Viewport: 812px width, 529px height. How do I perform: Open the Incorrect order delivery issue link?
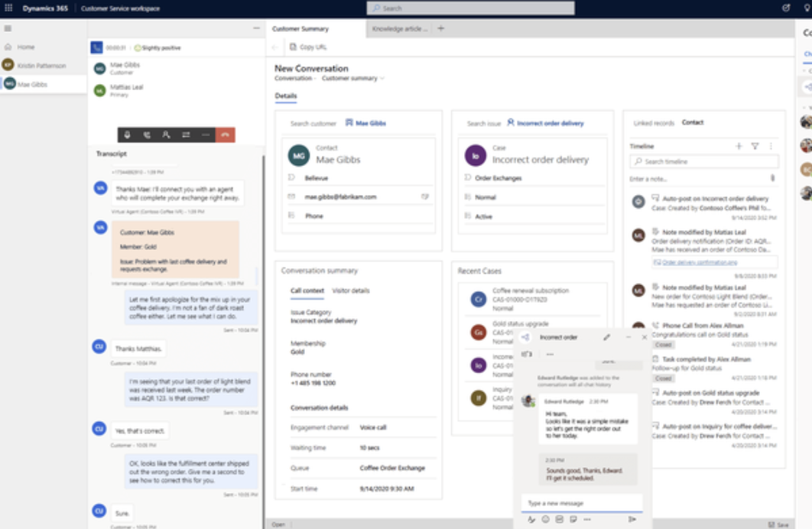click(x=545, y=123)
